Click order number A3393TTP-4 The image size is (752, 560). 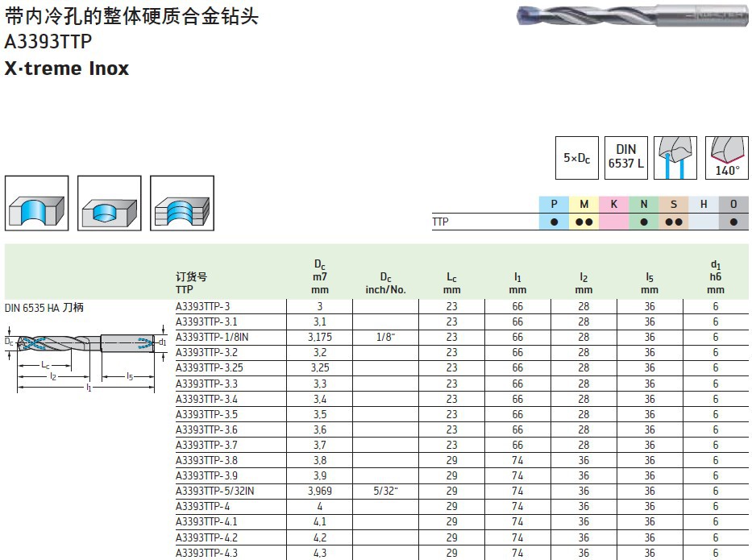coord(202,506)
